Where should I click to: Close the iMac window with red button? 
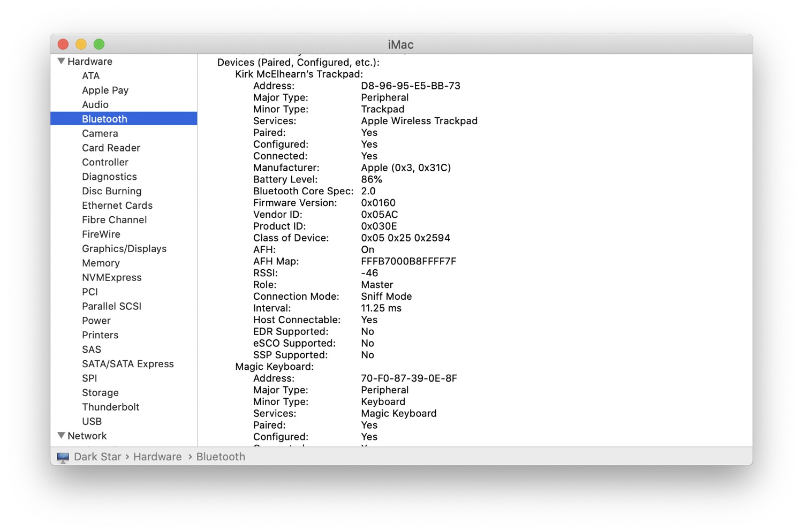[x=63, y=44]
